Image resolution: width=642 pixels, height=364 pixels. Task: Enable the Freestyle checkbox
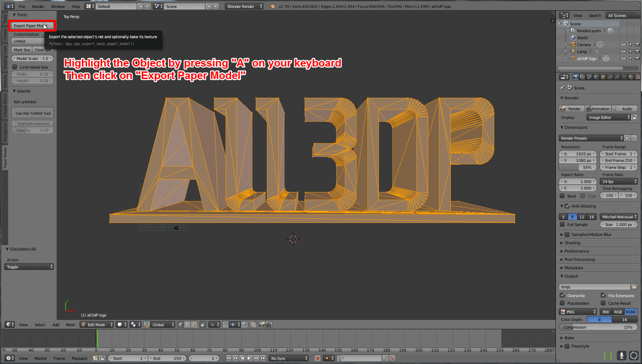[x=567, y=346]
